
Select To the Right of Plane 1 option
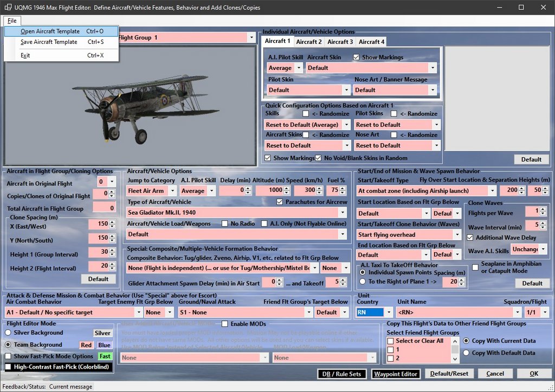(x=363, y=281)
